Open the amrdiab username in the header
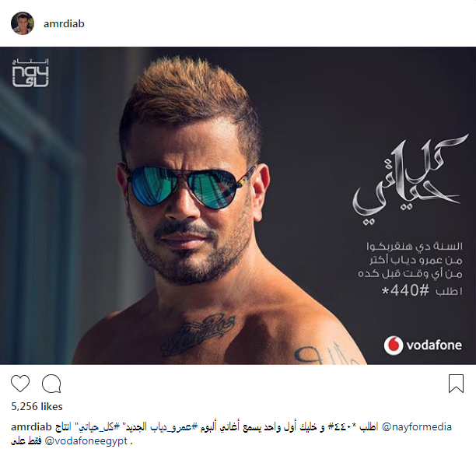Image resolution: width=476 pixels, height=456 pixels. click(64, 23)
